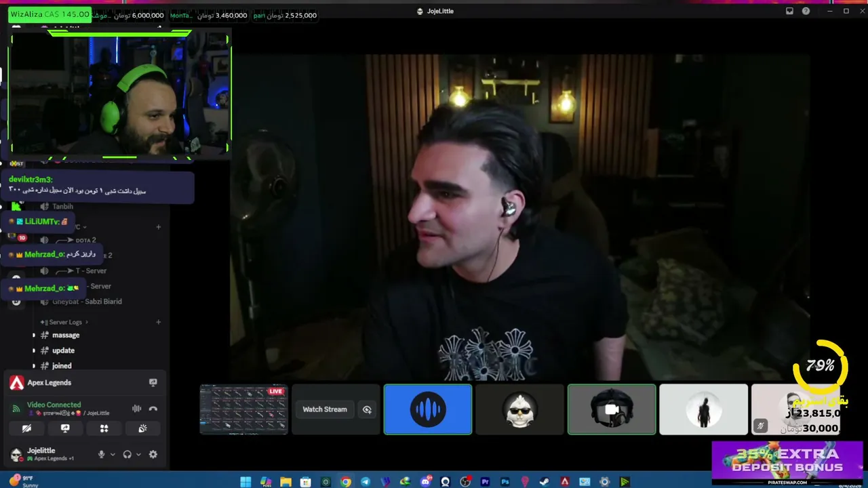Open headphone output options arrow
This screenshot has width=868, height=488.
point(137,454)
